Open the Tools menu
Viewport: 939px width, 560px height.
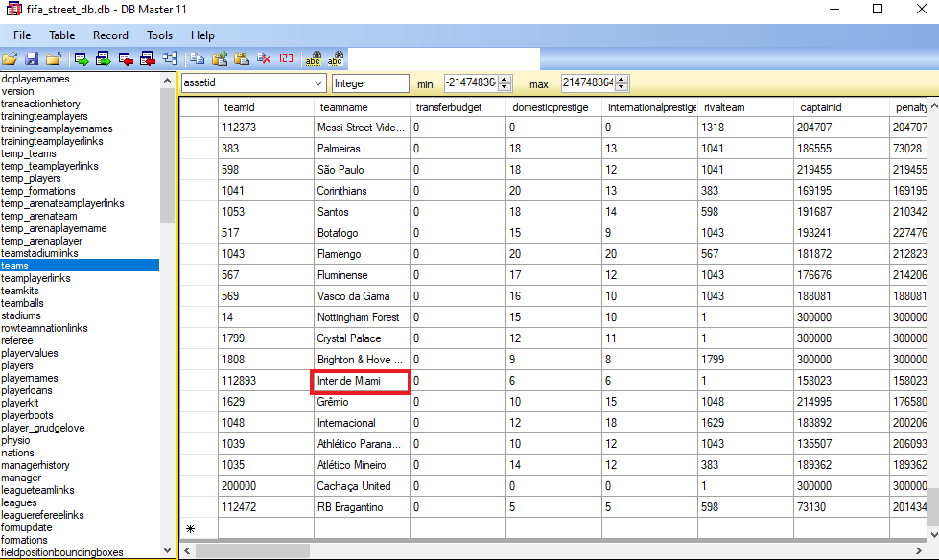[x=160, y=35]
